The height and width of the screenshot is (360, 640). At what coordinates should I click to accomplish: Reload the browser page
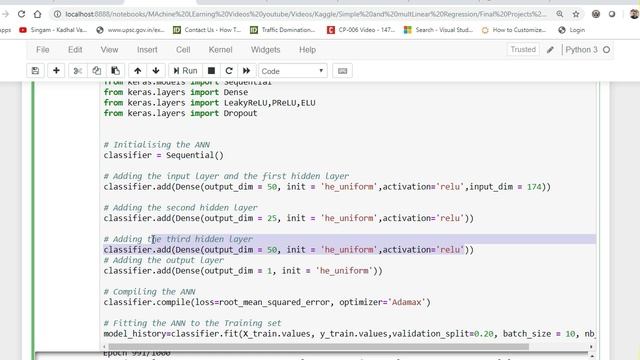pos(21,14)
